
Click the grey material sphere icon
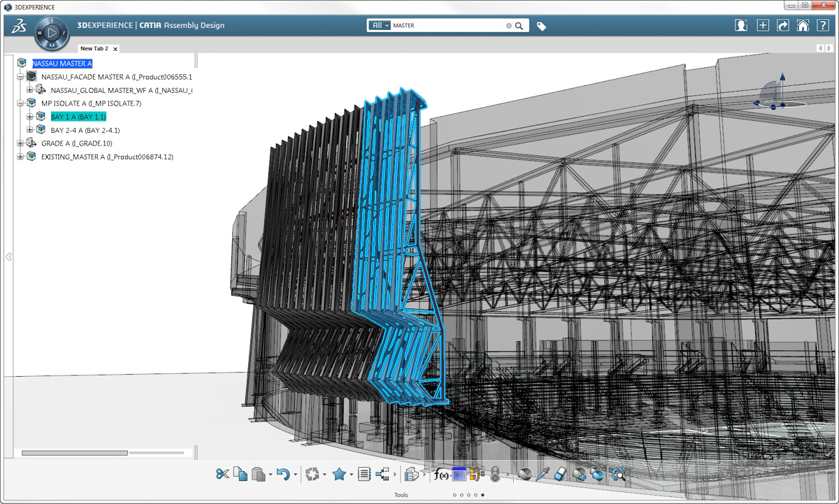pos(524,475)
